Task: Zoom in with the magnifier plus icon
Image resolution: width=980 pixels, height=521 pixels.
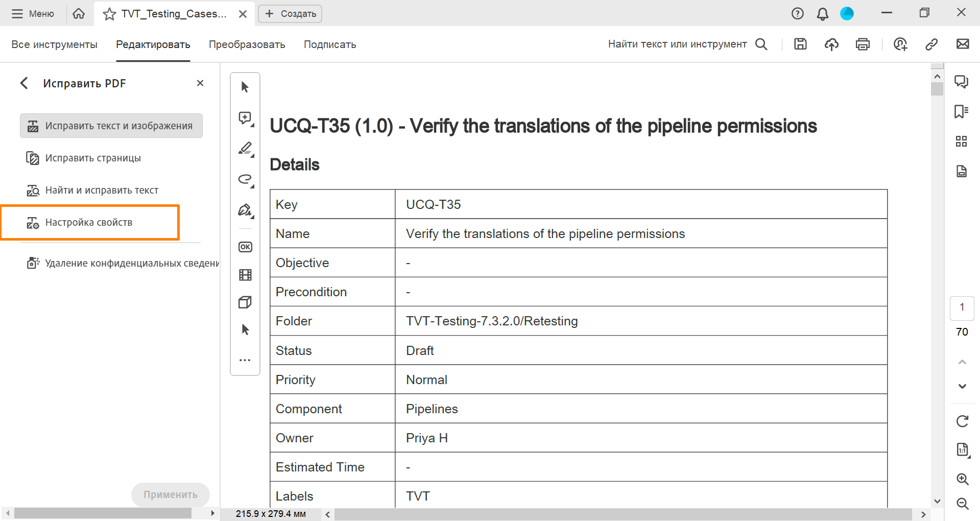Action: point(962,479)
